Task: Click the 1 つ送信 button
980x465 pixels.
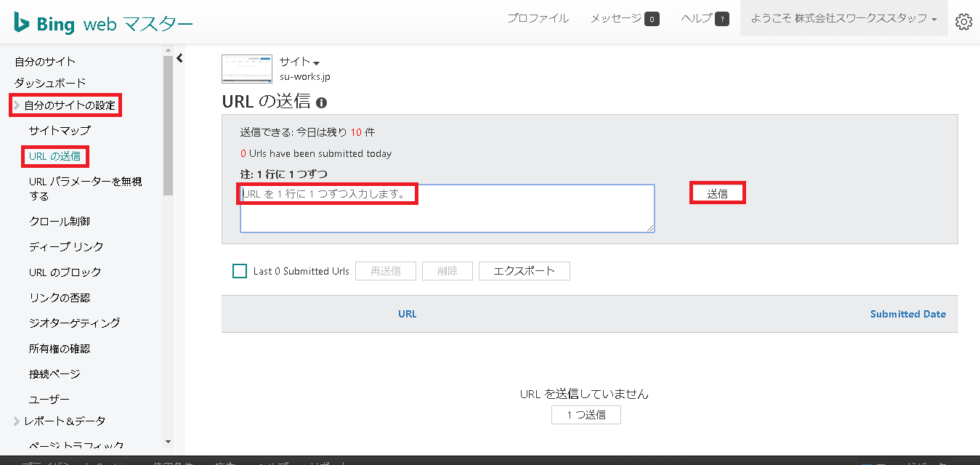Action: (x=586, y=415)
